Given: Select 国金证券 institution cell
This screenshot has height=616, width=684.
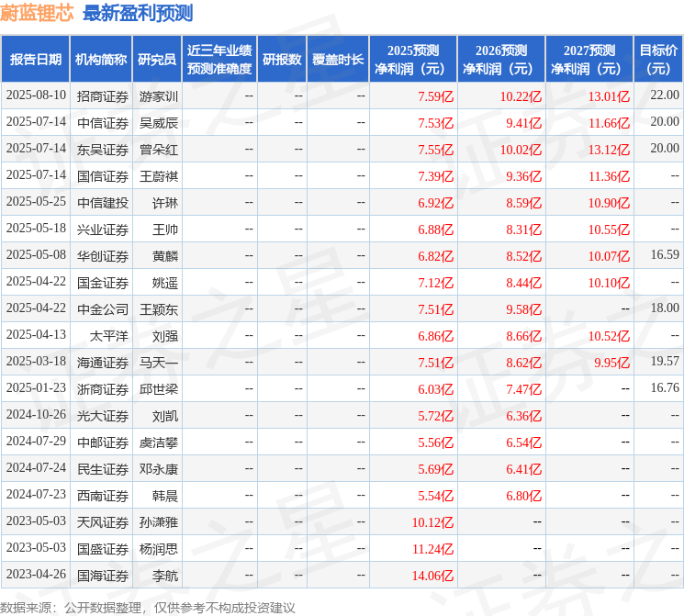Looking at the screenshot, I should [103, 282].
